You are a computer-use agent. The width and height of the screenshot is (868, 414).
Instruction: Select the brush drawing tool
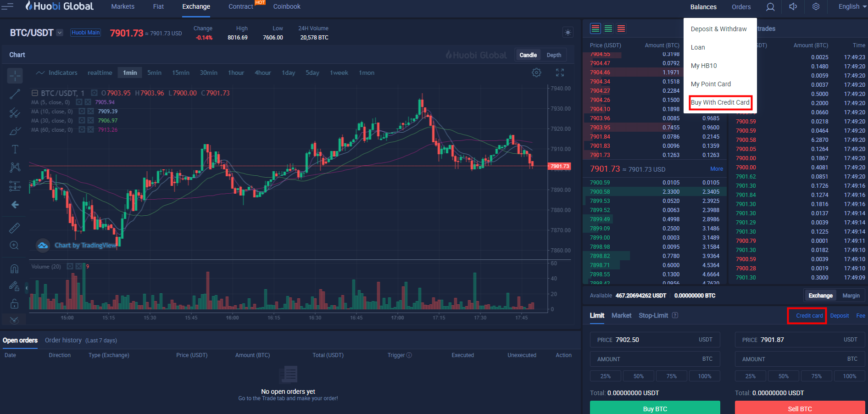[15, 131]
